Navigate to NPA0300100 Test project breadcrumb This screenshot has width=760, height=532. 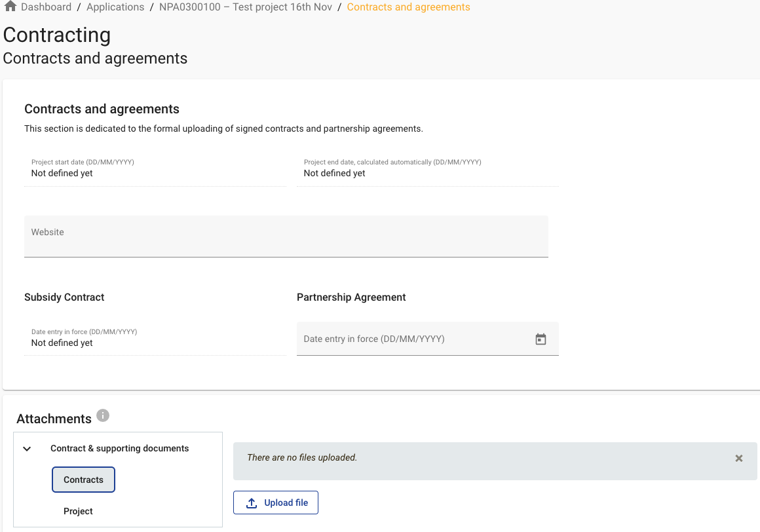point(245,7)
